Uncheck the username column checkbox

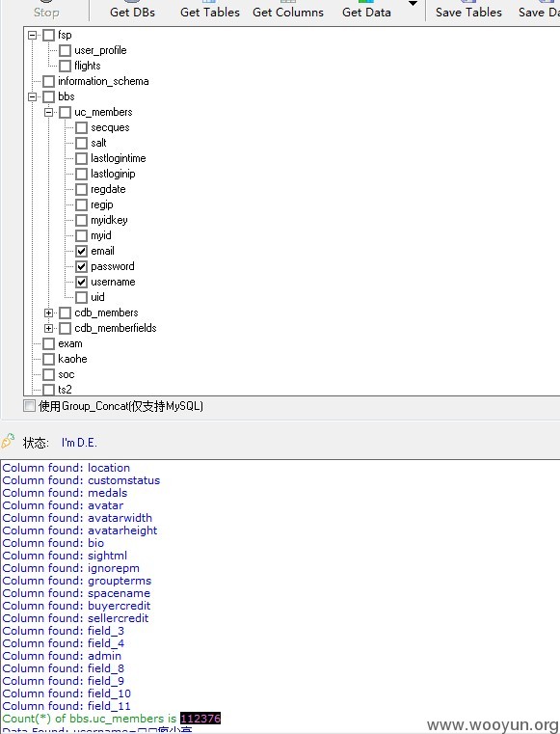coord(81,282)
